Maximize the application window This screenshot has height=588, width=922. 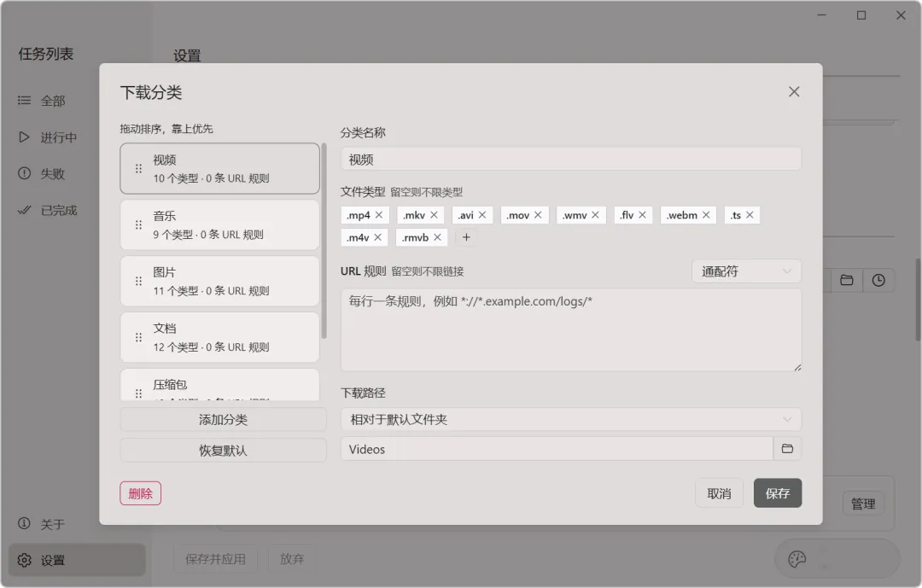coord(861,15)
